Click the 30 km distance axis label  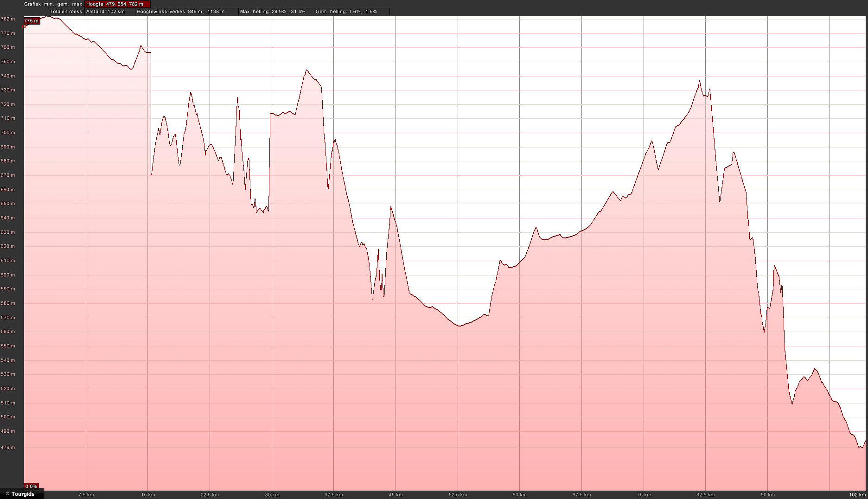click(x=272, y=495)
